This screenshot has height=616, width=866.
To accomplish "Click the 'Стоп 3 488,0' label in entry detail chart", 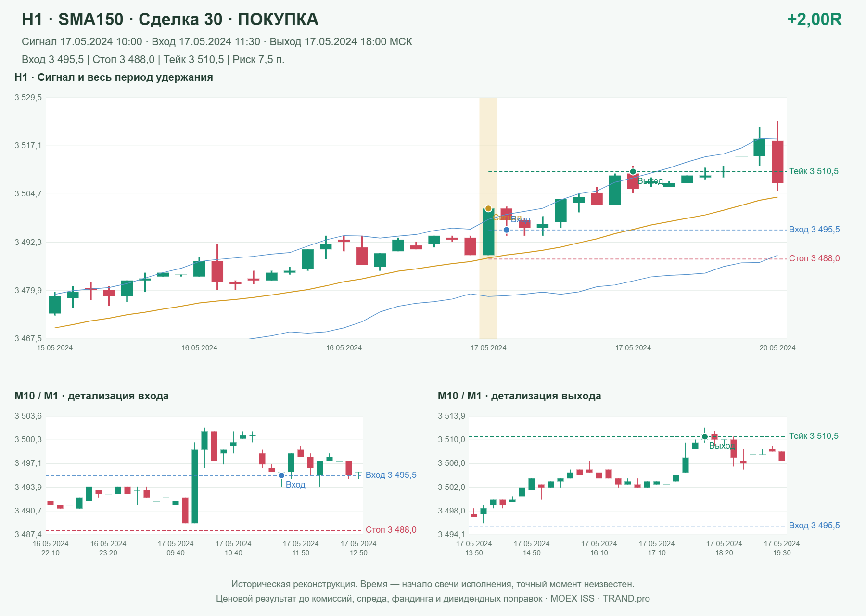I will (x=391, y=530).
